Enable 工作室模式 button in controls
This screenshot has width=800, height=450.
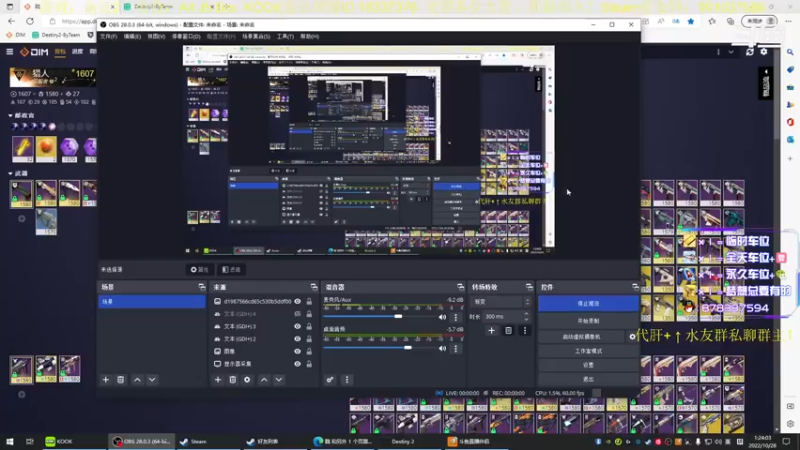tap(588, 351)
